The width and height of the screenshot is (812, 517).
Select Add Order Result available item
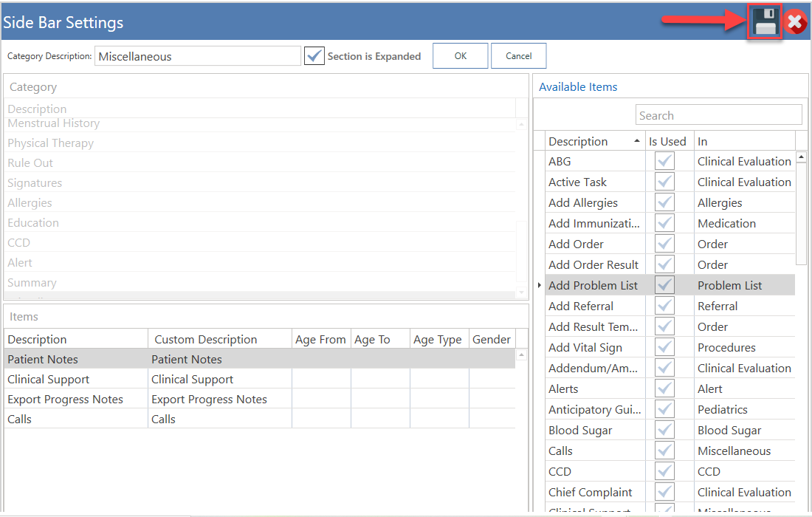(593, 264)
